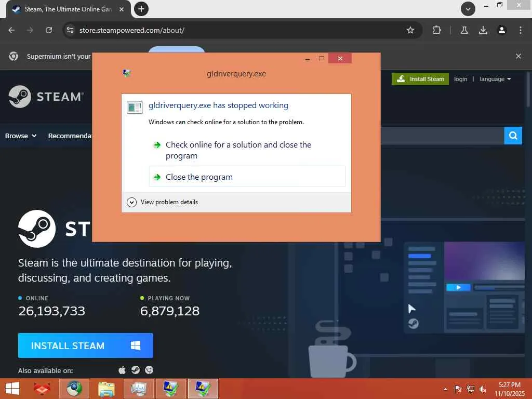
Task: Click the Steam logo in header
Action: tap(46, 97)
